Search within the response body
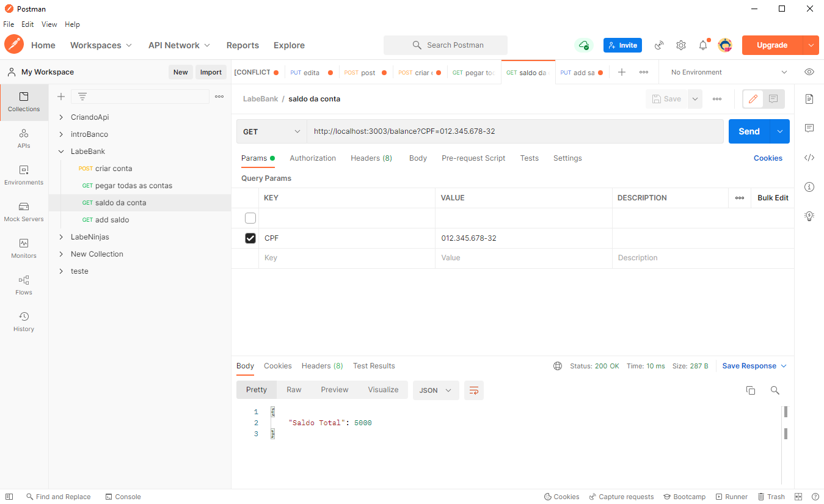Image resolution: width=824 pixels, height=504 pixels. tap(775, 390)
